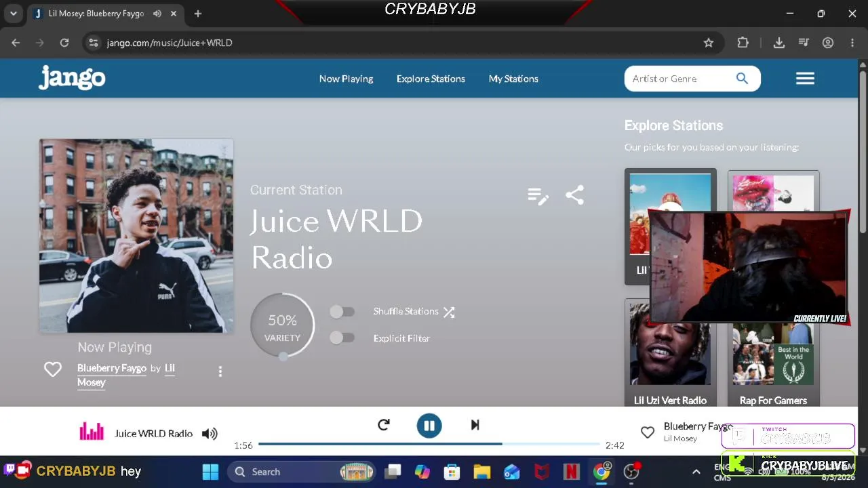
Task: Click the Jango logo
Action: pyautogui.click(x=72, y=77)
